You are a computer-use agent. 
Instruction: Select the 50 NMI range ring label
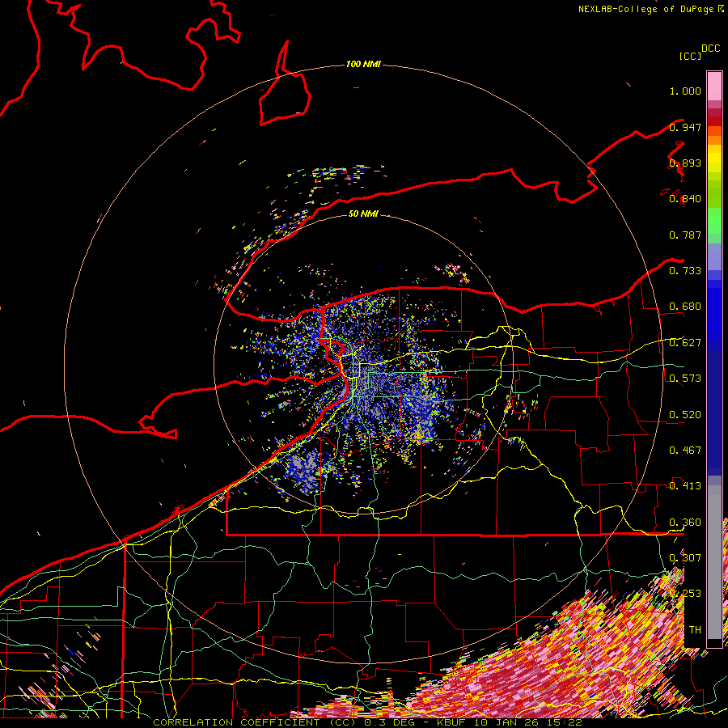point(363,214)
